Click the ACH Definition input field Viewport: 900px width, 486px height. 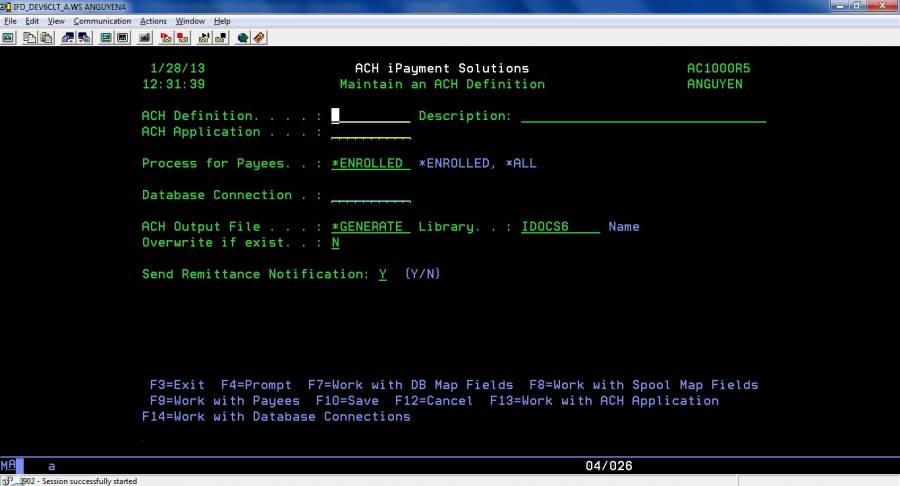coord(370,116)
